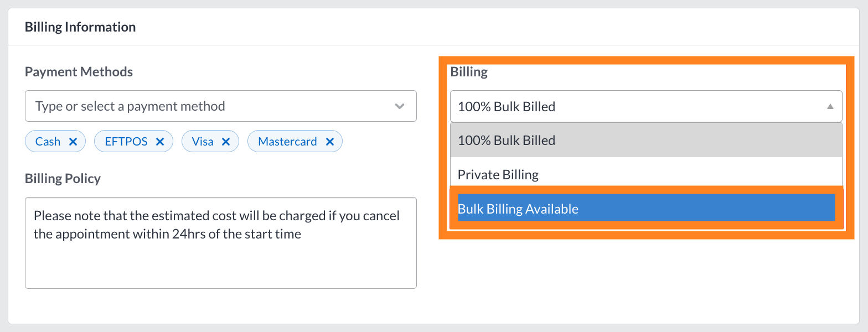868x332 pixels.
Task: Select the Private Billing option
Action: (x=645, y=175)
